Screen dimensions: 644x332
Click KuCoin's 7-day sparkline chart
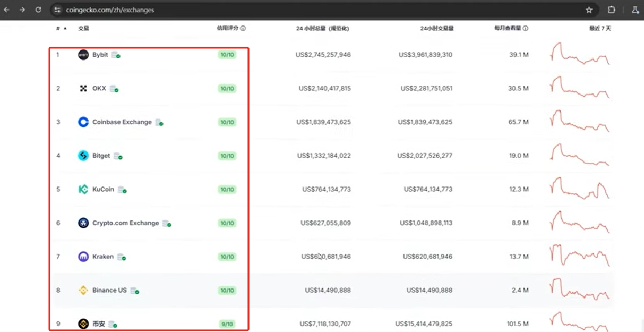point(580,188)
